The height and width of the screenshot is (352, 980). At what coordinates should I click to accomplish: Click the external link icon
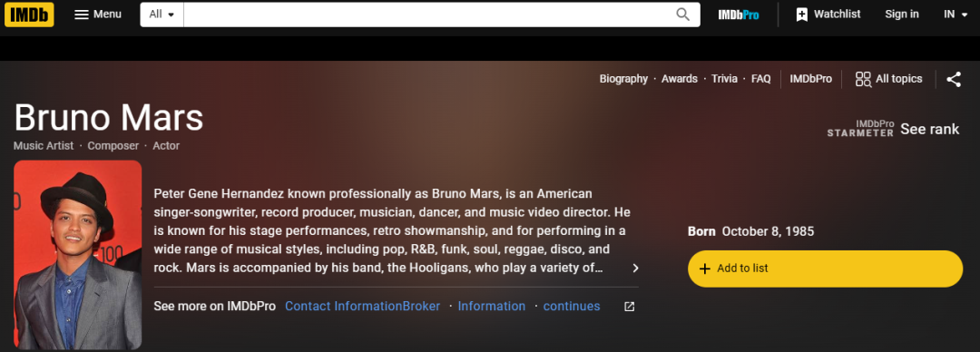630,307
